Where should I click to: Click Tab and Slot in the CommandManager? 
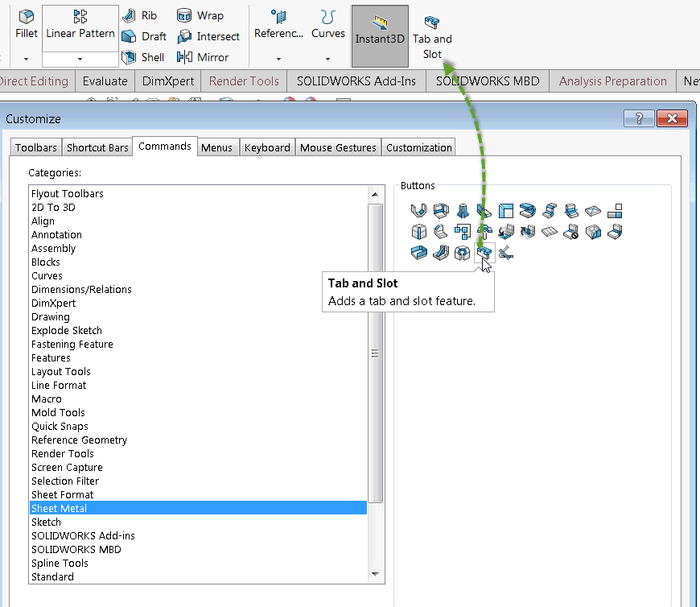432,36
